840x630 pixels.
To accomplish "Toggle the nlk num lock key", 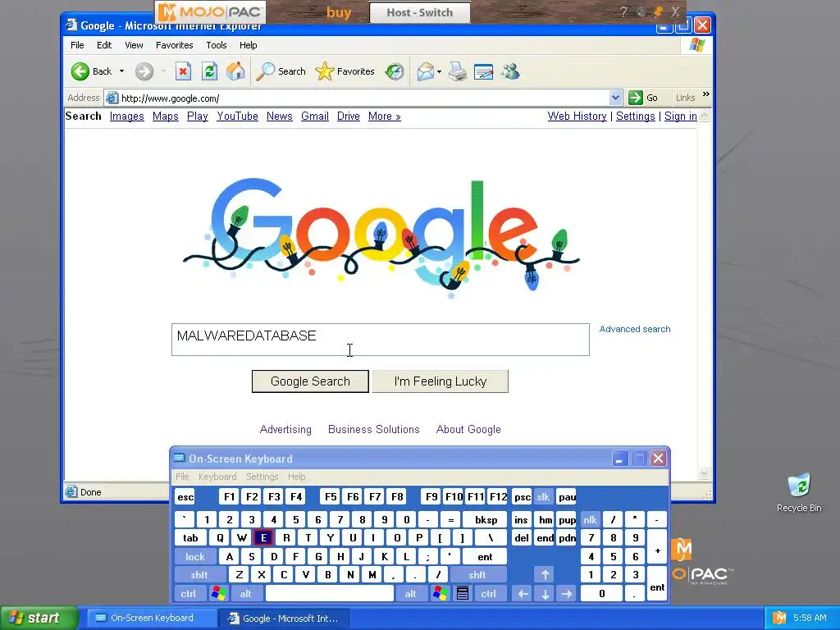I will [x=591, y=519].
